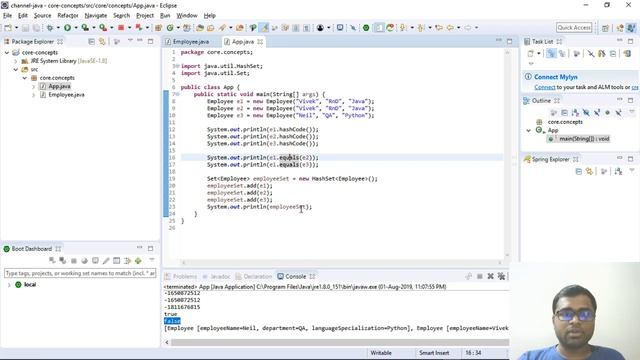Expand the local node in Boot Dashboard
Screen dimensions: 640x360
[x=9, y=285]
